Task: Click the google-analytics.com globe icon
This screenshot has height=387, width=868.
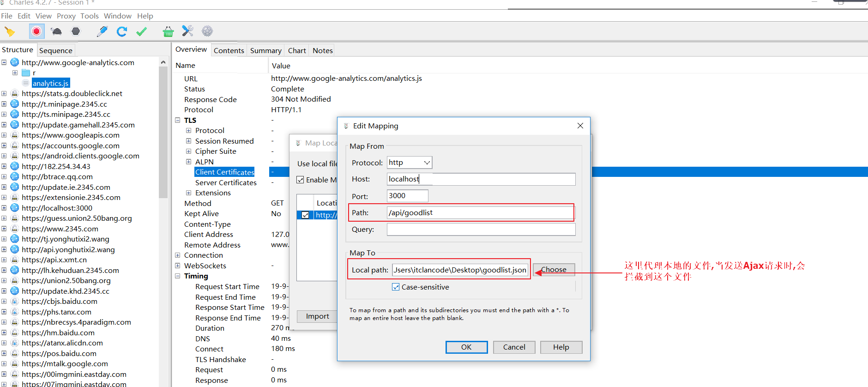Action: [15, 62]
